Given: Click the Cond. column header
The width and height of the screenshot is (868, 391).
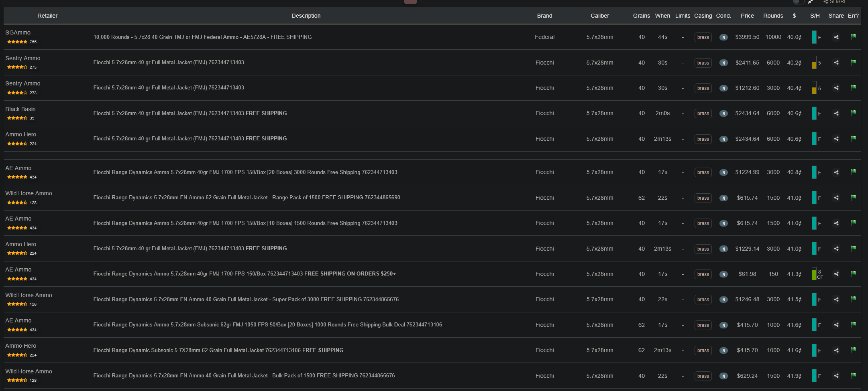Looking at the screenshot, I should pos(723,16).
